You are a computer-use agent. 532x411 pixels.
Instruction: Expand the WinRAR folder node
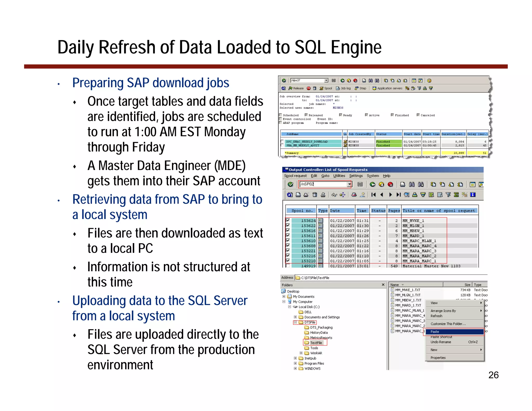pyautogui.click(x=301, y=353)
